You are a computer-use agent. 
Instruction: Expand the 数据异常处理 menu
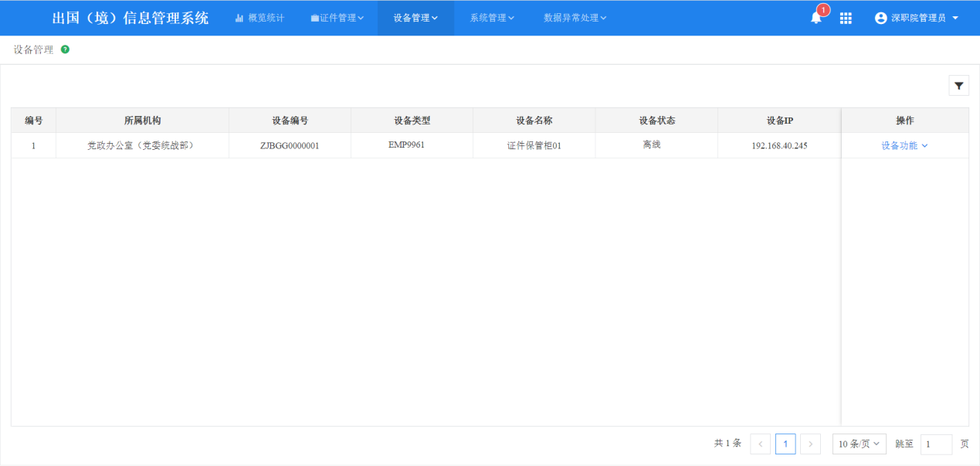tap(575, 18)
